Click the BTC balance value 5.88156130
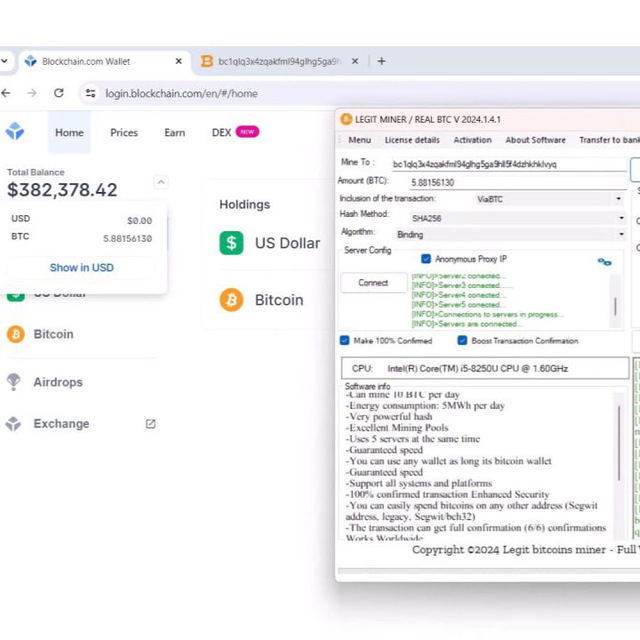This screenshot has width=640, height=640. [x=127, y=238]
